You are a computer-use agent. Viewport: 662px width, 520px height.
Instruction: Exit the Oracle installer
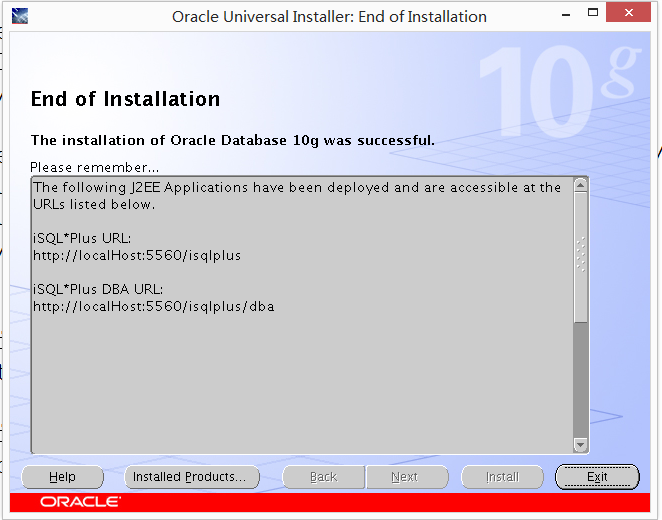[x=597, y=477]
